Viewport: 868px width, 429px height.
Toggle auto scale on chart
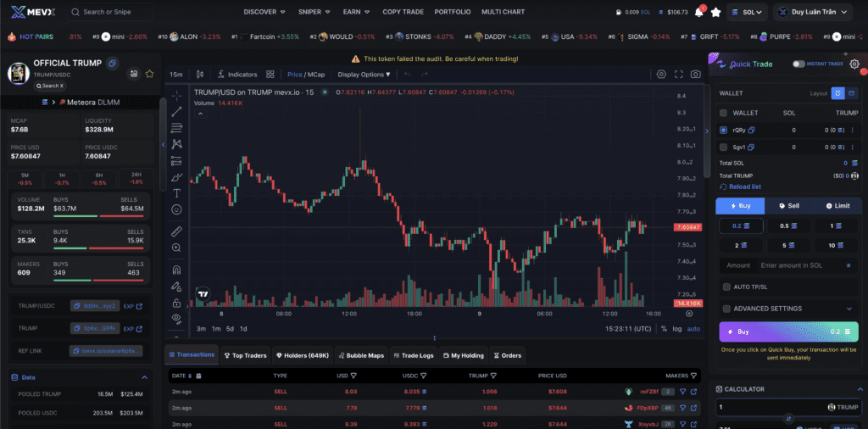coord(693,329)
